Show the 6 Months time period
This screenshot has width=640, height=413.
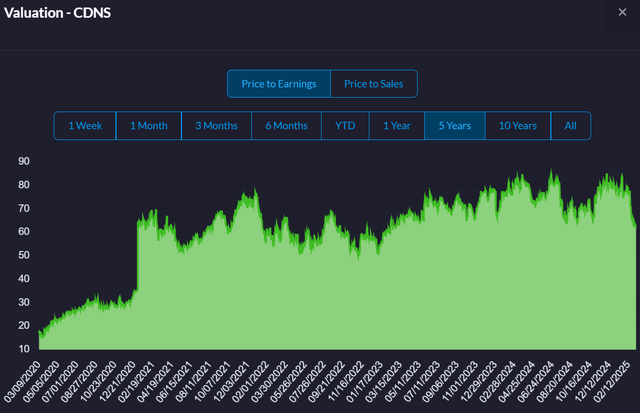pyautogui.click(x=286, y=126)
